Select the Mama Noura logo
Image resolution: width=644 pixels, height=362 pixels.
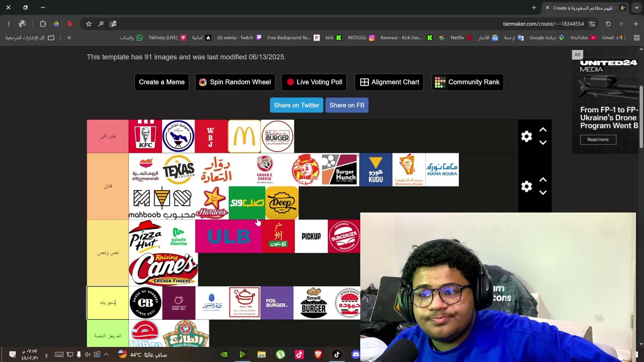click(442, 169)
